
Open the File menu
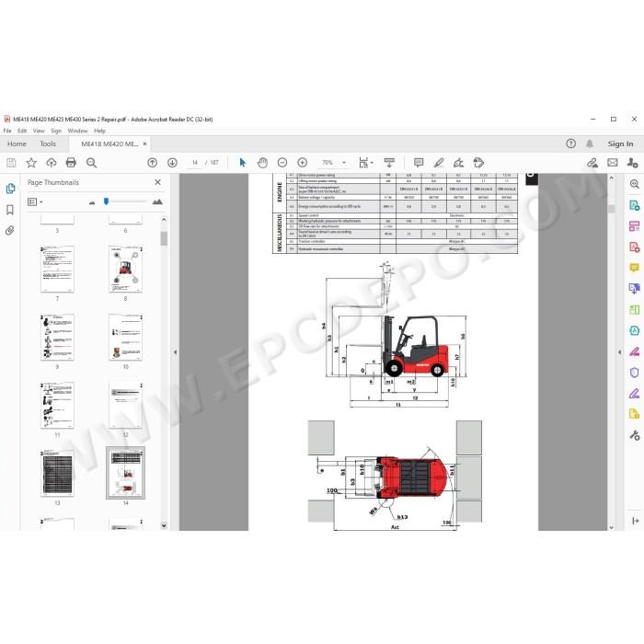pos(7,131)
